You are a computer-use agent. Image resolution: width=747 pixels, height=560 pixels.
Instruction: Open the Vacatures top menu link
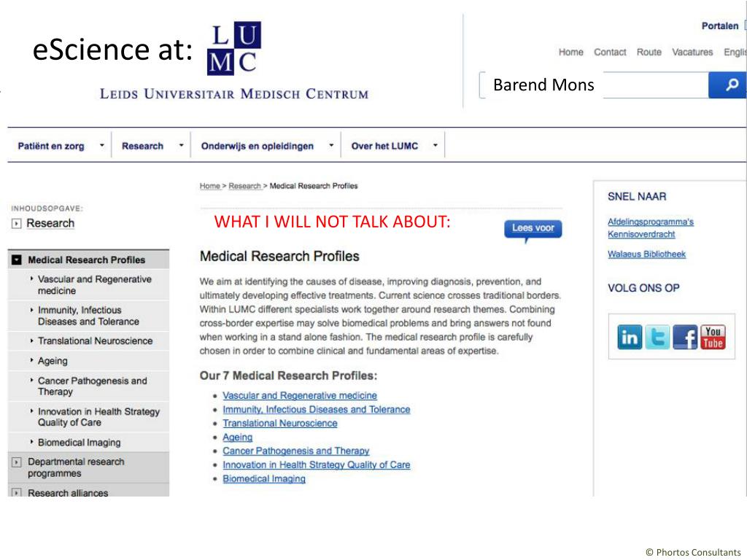pos(692,52)
